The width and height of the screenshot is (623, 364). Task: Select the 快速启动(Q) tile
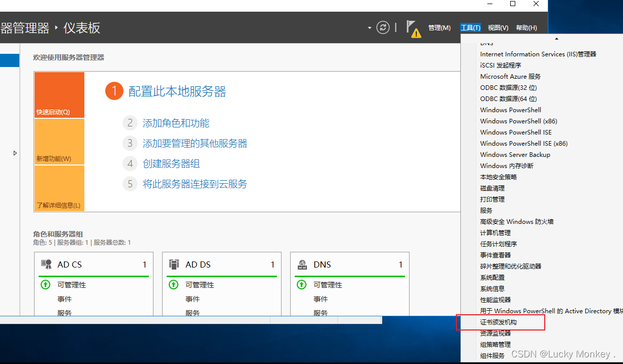59,95
